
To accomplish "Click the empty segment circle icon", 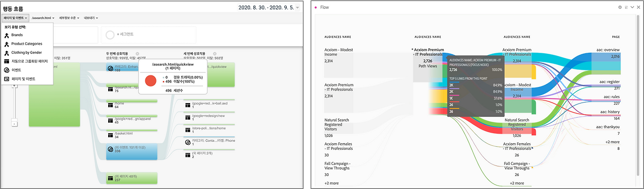I will (110, 34).
